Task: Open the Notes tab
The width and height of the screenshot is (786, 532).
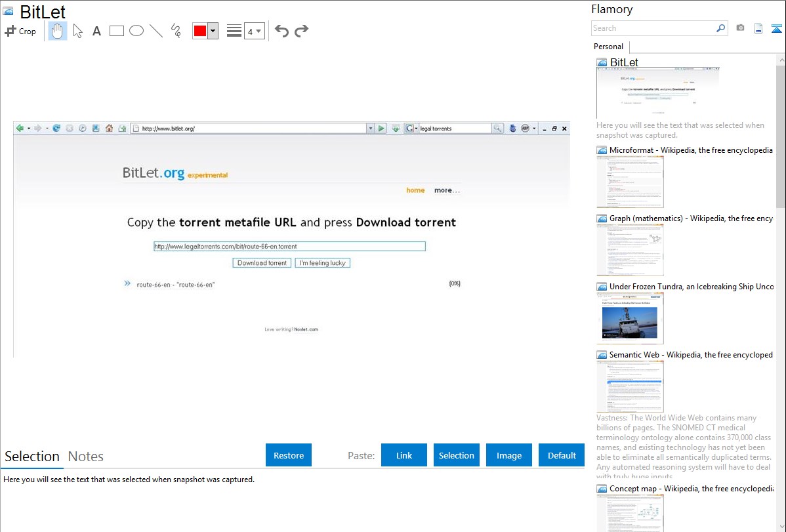Action: point(86,457)
